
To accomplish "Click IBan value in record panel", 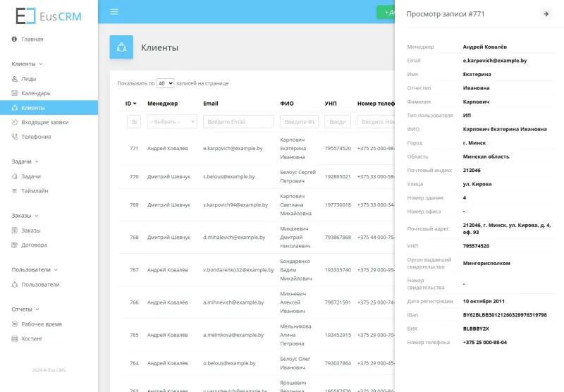I will pyautogui.click(x=505, y=315).
